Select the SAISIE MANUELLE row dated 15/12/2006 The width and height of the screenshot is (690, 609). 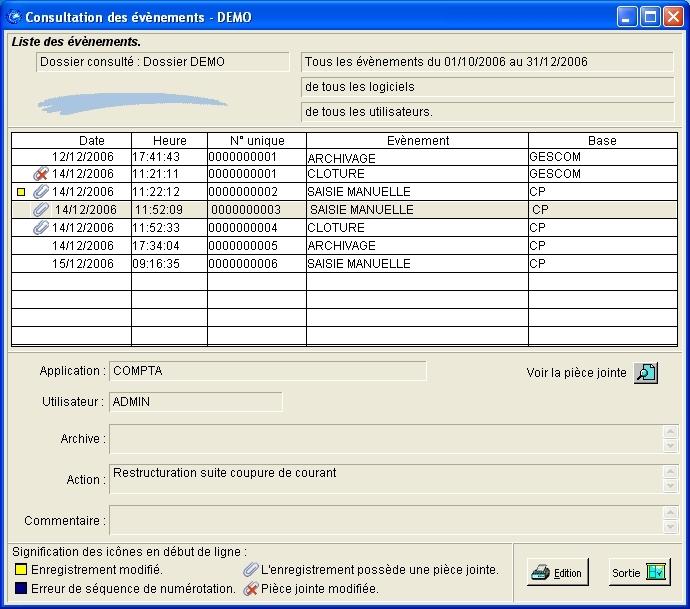pos(343,264)
